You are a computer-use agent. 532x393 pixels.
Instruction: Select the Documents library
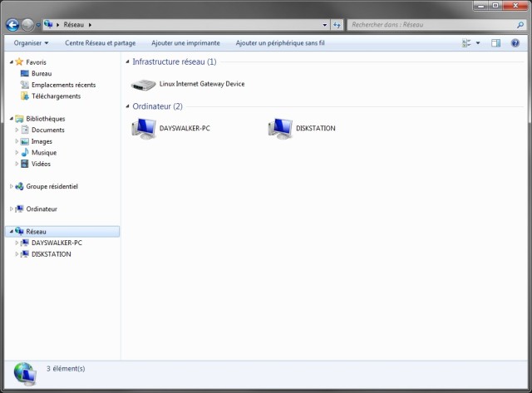(x=48, y=130)
